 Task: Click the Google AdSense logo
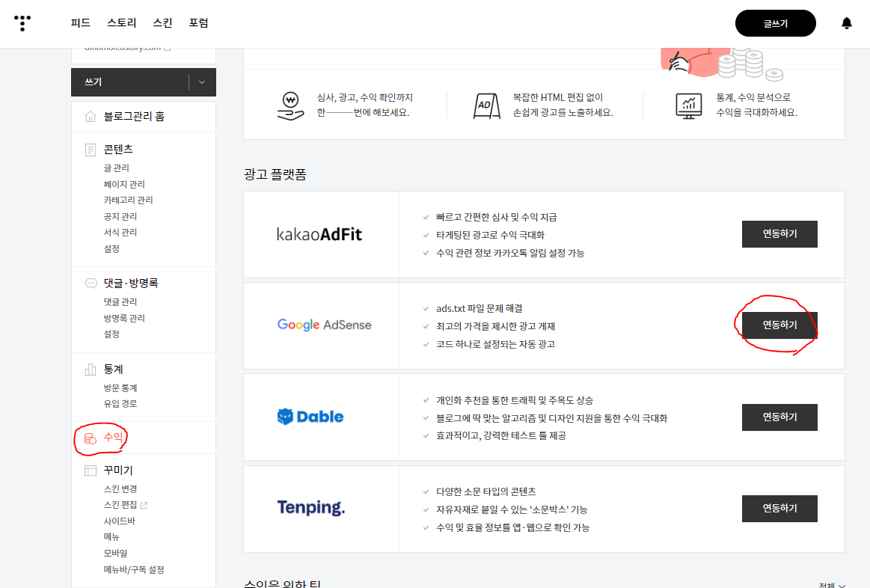pyautogui.click(x=324, y=325)
